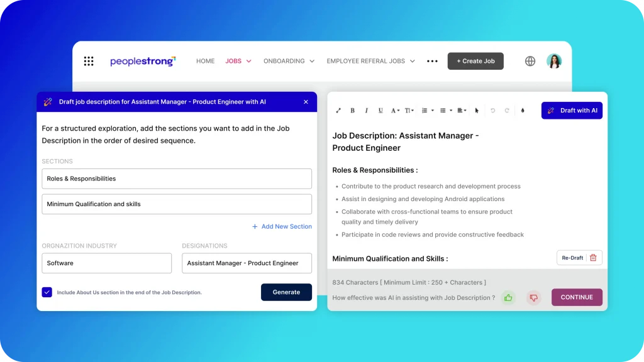Open the ink drop color picker
This screenshot has width=644, height=362.
coord(522,111)
